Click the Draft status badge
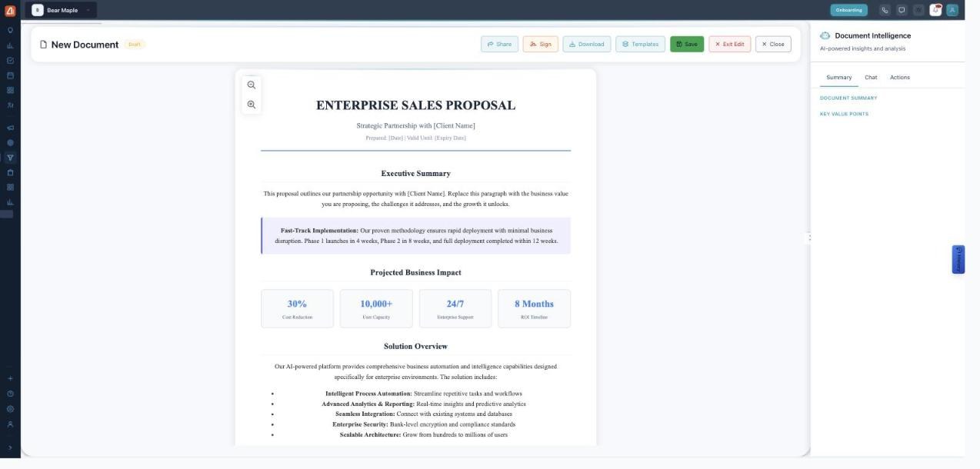Image resolution: width=980 pixels, height=469 pixels. [135, 45]
